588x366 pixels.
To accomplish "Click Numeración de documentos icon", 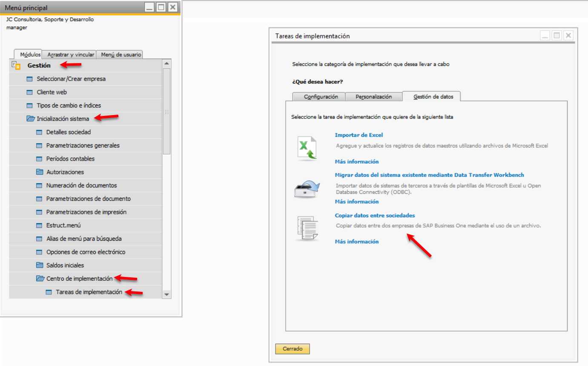I will click(x=39, y=186).
